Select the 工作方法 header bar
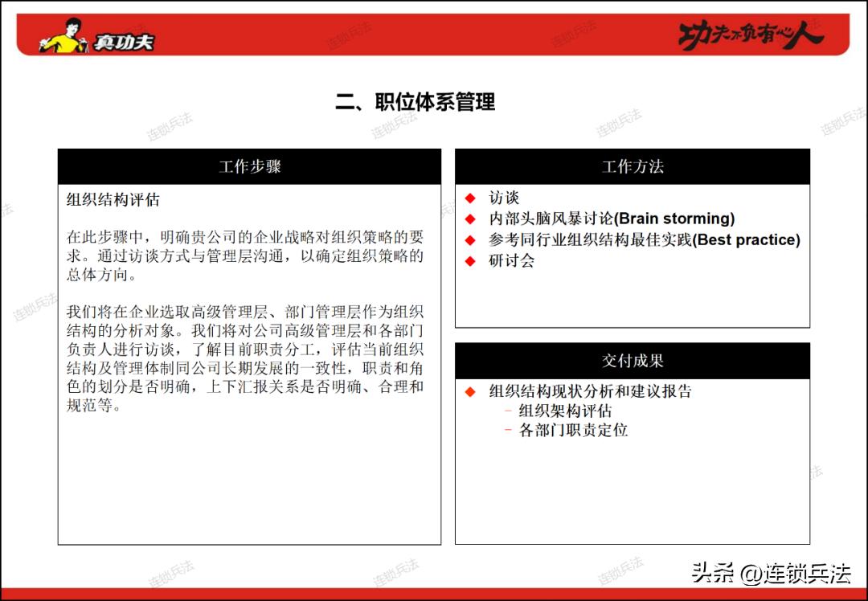Viewport: 868px width, 601px height. point(633,166)
